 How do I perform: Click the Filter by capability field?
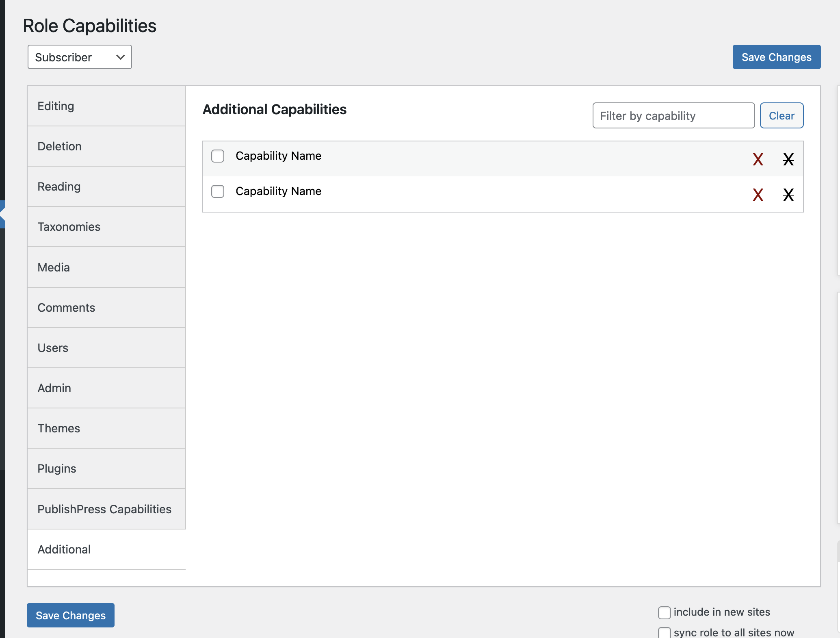[x=673, y=115]
